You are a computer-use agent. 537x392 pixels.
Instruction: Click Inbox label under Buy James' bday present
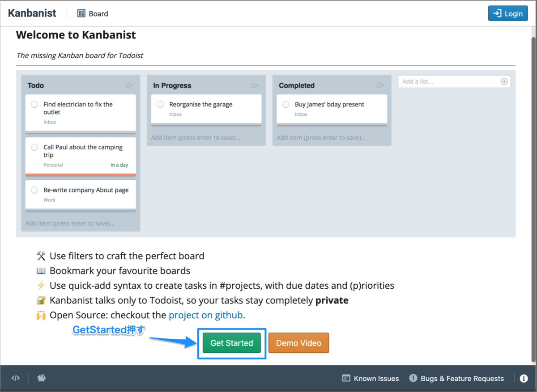(301, 114)
